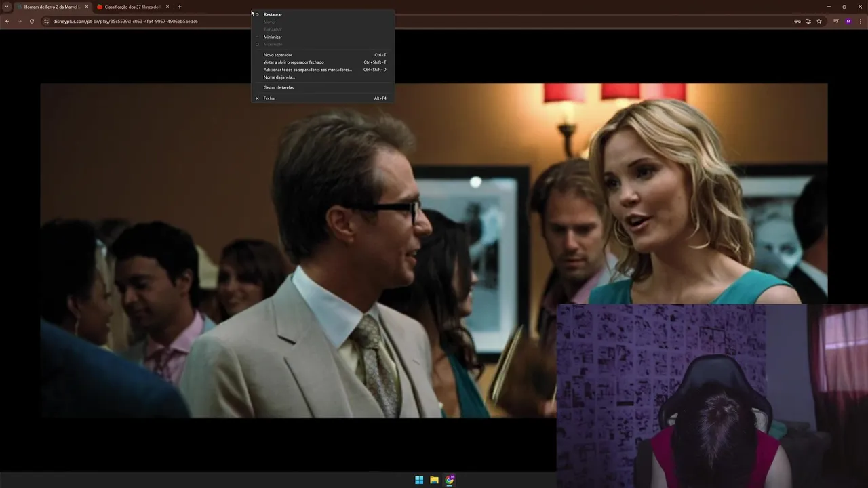Viewport: 868px width, 488px height.
Task: Close the Homem de Ferro 2 tab
Action: (87, 7)
